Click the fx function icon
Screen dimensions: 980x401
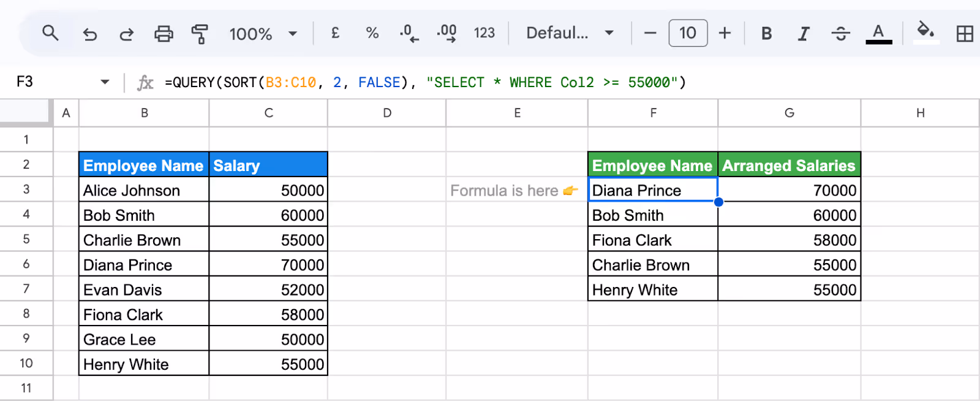[145, 82]
